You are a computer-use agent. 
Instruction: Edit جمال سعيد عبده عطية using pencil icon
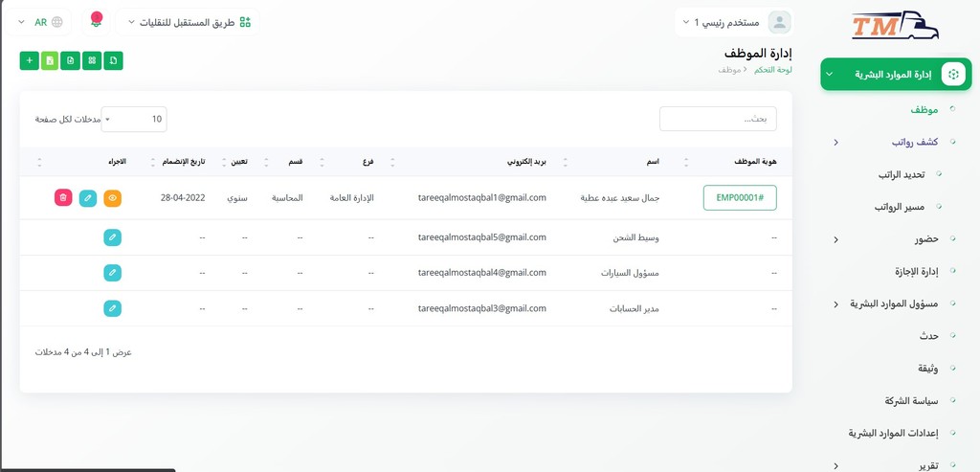point(88,198)
